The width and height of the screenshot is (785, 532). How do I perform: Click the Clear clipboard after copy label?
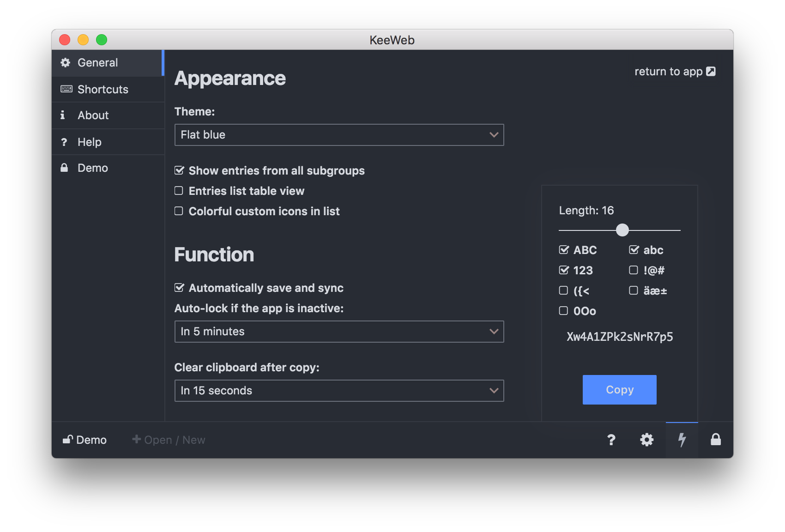247,368
